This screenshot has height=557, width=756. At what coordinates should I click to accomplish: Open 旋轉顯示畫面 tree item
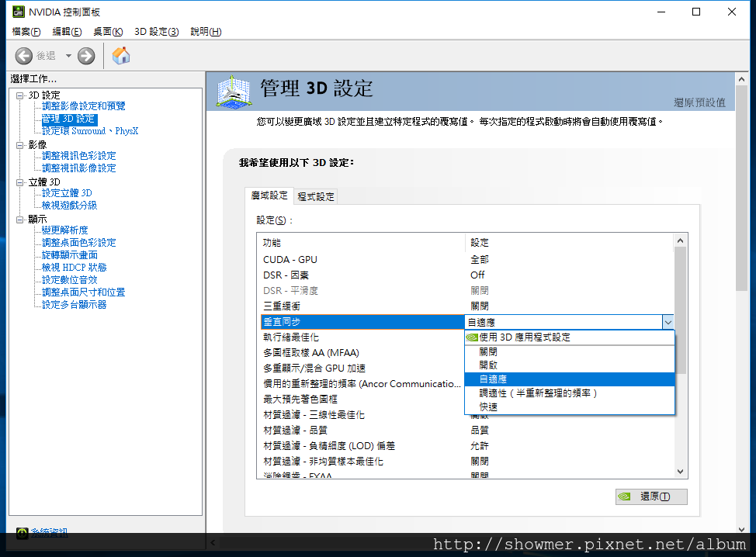click(x=70, y=255)
